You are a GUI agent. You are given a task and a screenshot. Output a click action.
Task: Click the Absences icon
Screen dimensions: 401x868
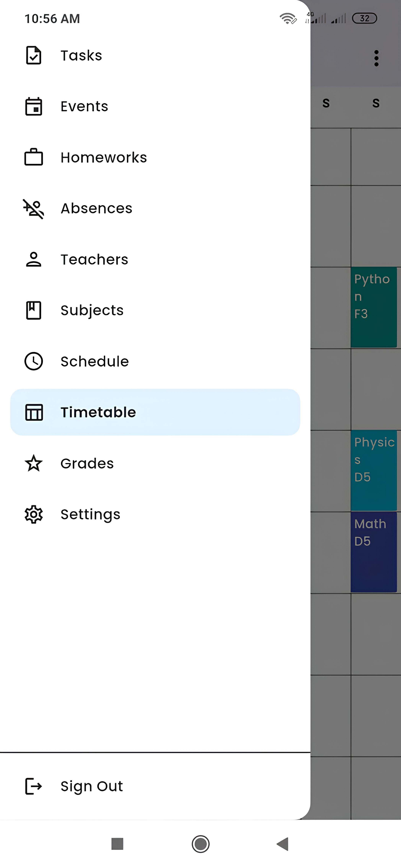[x=33, y=208]
